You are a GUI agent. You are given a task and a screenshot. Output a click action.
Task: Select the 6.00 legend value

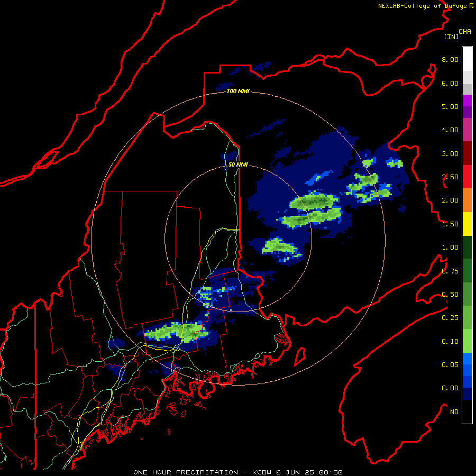450,83
